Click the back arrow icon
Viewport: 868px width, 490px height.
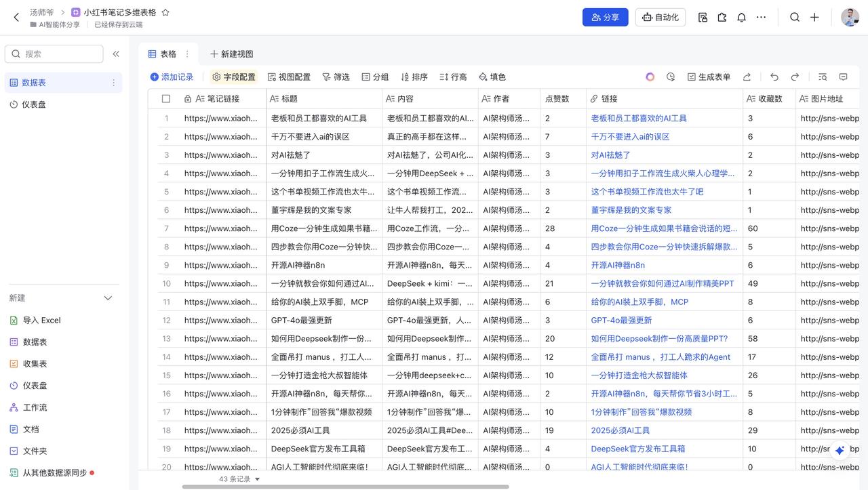17,18
